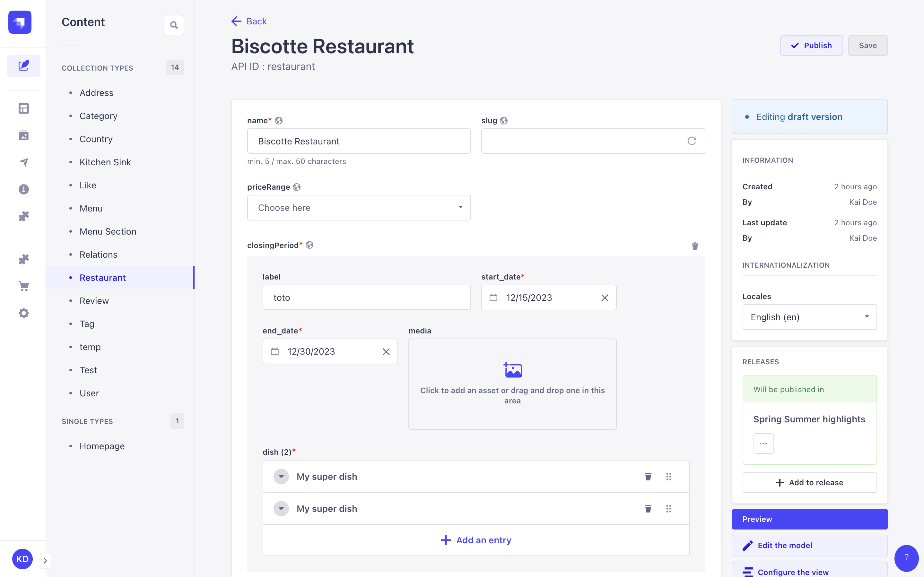Click the Releases paper-plane sidebar icon
This screenshot has width=924, height=577.
coord(24,162)
